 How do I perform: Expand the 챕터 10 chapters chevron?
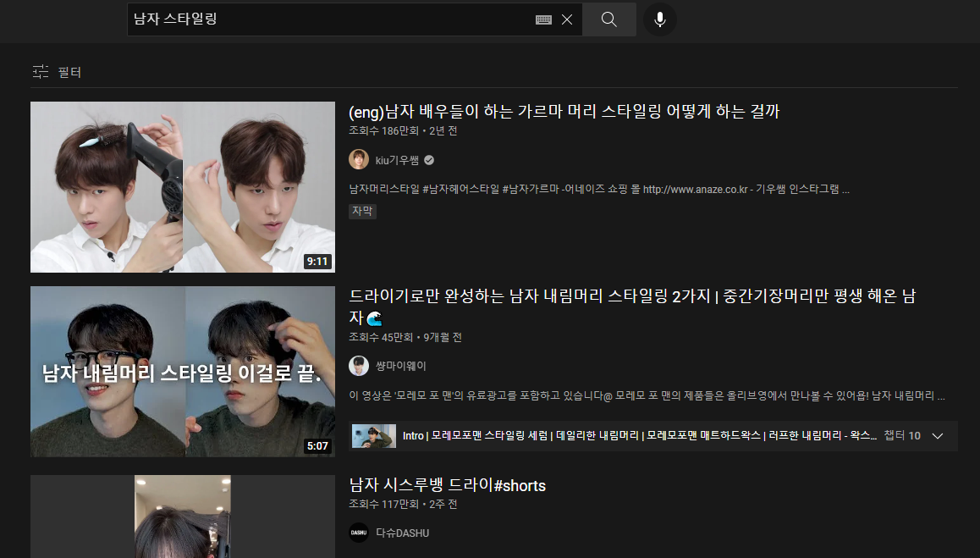pos(938,436)
